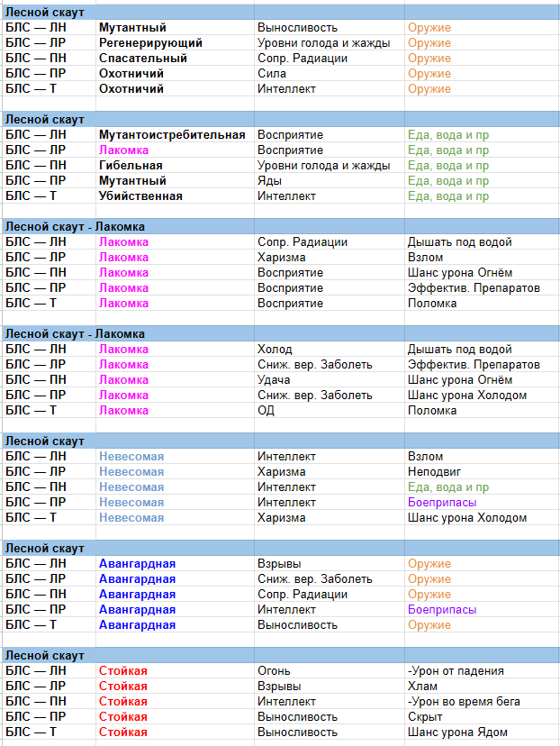Screen dimensions: 560x746
Task: Click the 'Сопр. Радиации' cell beside 'Спасательный'
Action: (x=330, y=58)
